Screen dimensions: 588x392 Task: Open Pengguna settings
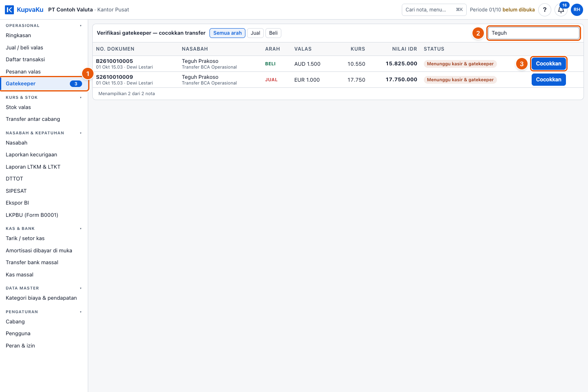coord(44,334)
